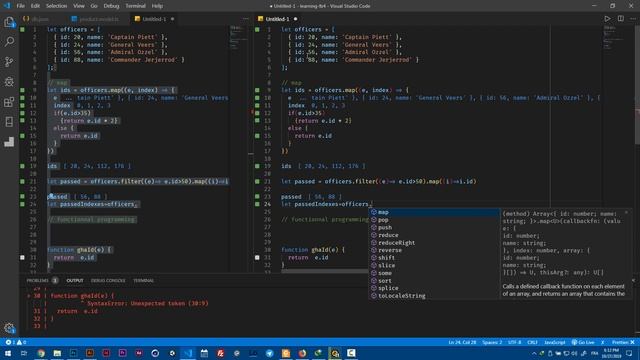Open the Terminal menu
The image size is (640, 360).
pyautogui.click(x=136, y=6)
